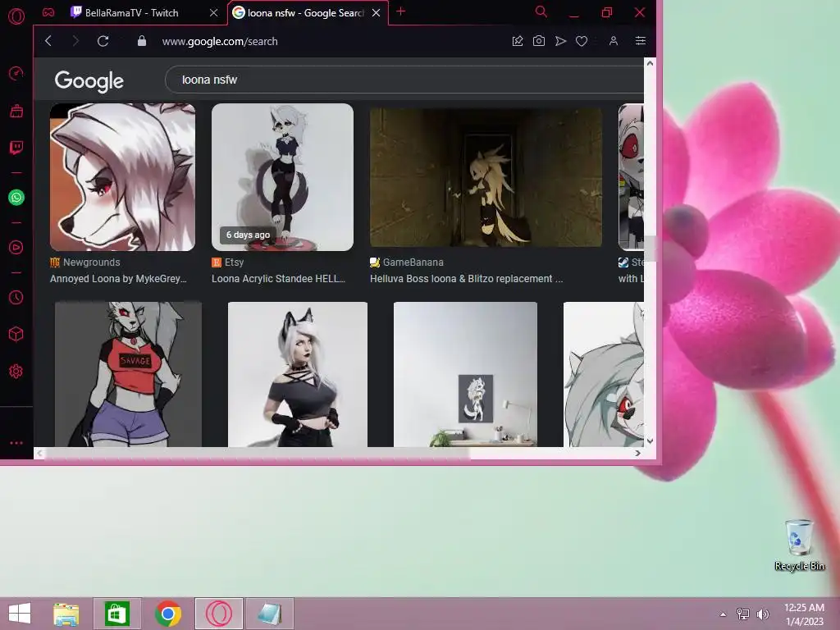The image size is (840, 630).
Task: Open the wall poster room thumbnail
Action: point(465,374)
